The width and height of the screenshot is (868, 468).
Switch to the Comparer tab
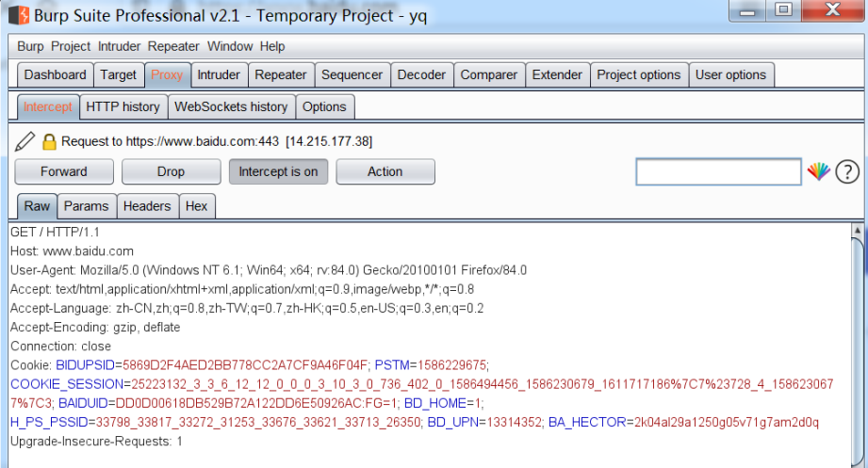coord(489,74)
